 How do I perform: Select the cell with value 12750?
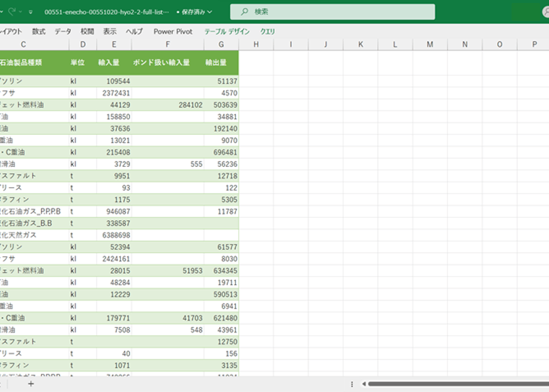(221, 342)
